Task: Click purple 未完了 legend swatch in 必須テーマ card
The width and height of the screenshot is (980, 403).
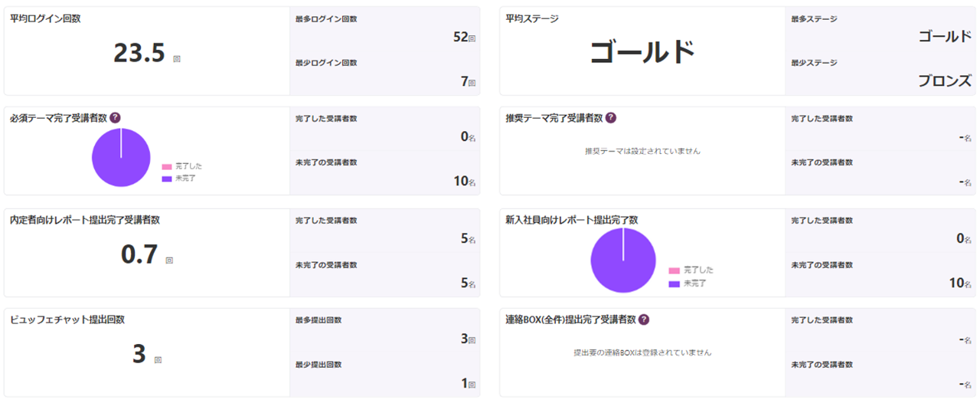Action: [x=167, y=179]
